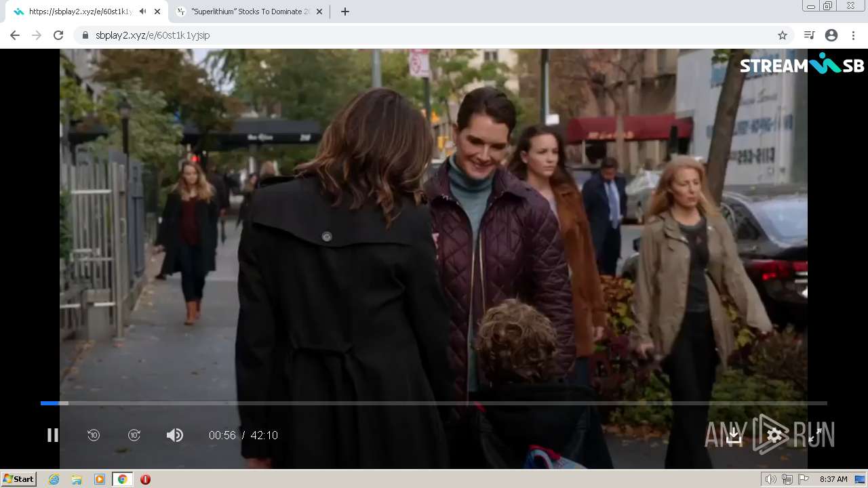Click Chrome icon in taskbar
868x488 pixels.
point(122,479)
